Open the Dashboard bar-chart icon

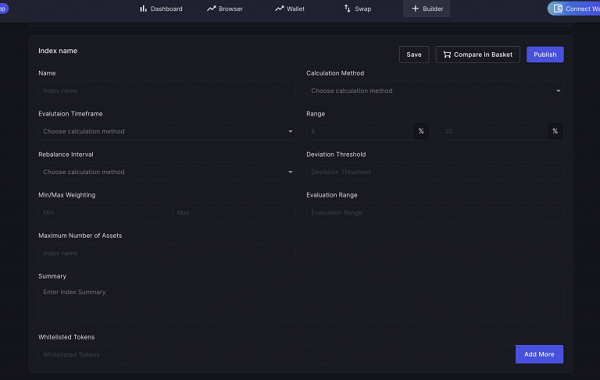143,8
